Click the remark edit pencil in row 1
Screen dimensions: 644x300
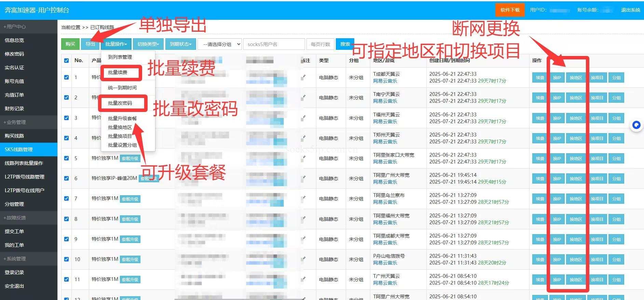tap(303, 77)
